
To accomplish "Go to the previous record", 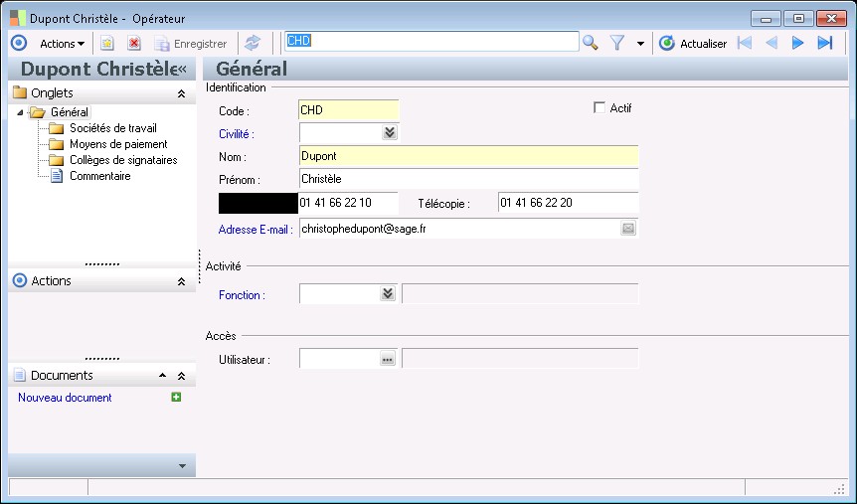I will coord(771,43).
